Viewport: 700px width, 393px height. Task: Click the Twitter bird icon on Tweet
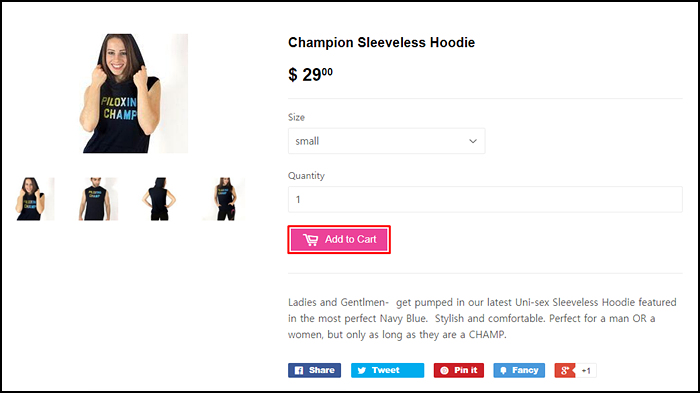point(362,370)
